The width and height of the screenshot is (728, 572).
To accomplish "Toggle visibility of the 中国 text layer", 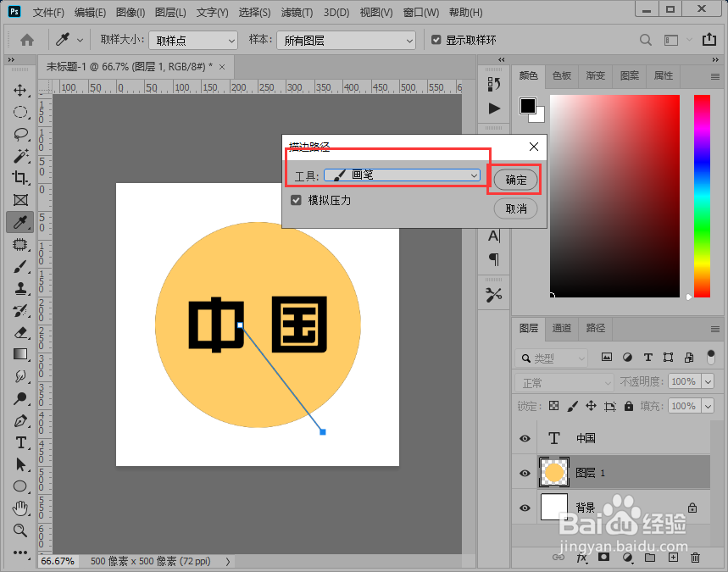I will pyautogui.click(x=525, y=437).
